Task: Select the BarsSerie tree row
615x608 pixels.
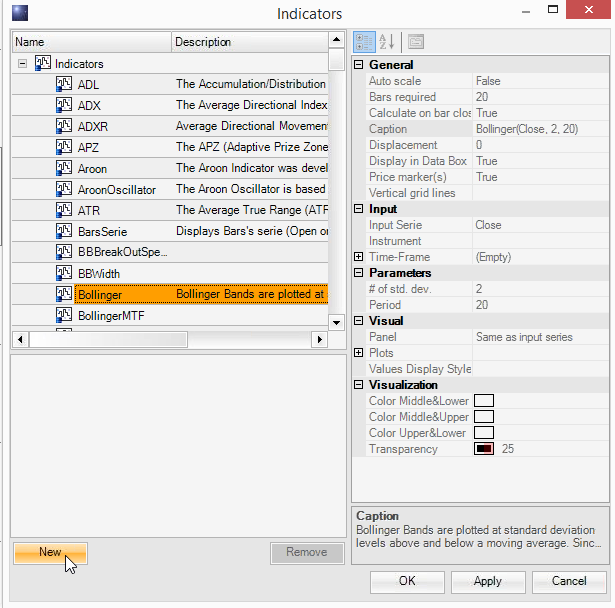Action: pyautogui.click(x=170, y=231)
